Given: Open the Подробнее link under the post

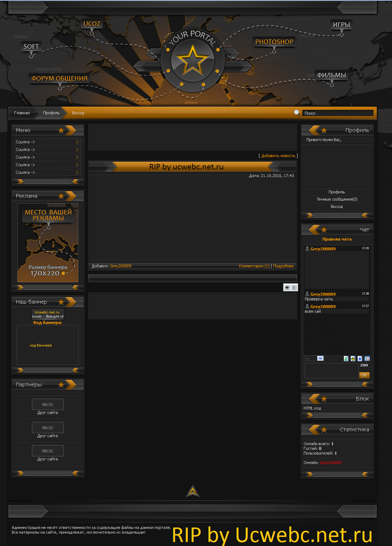Looking at the screenshot, I should tap(283, 266).
